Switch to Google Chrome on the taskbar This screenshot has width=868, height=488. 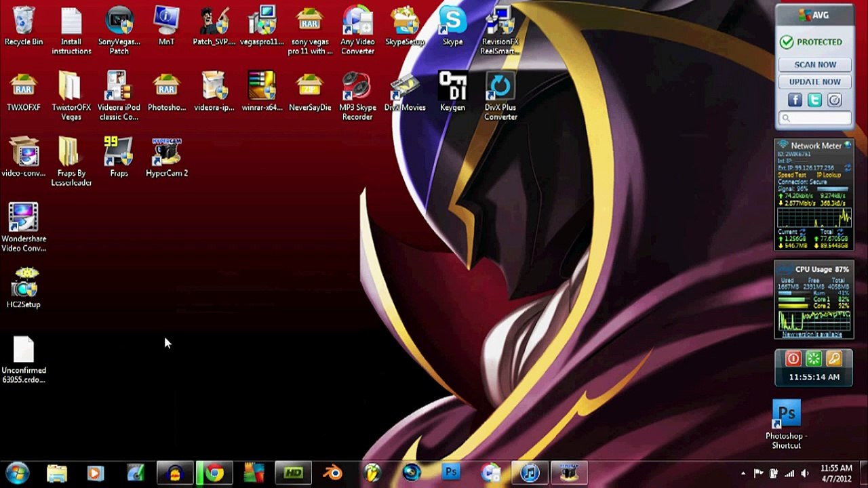[215, 472]
